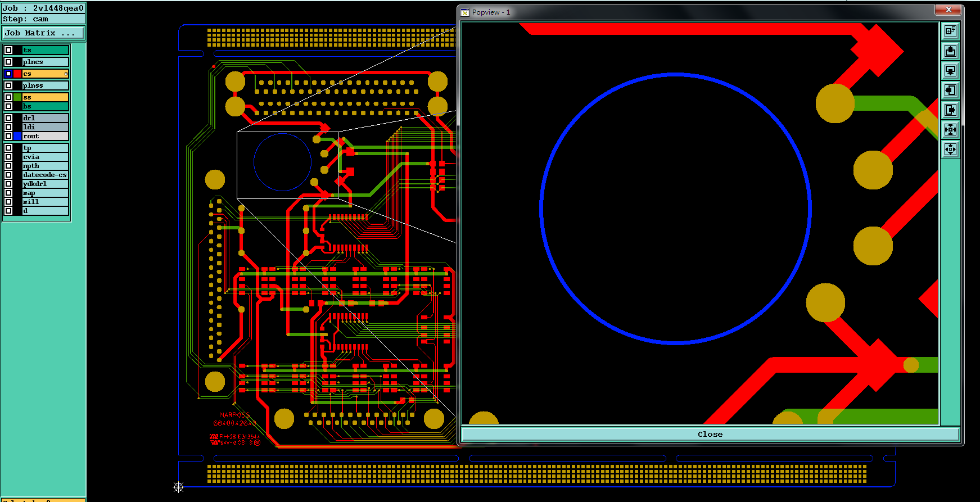Viewport: 980px width, 502px height.
Task: Click the Popview zoom-previous icon at top of toolbar
Action: [x=950, y=31]
